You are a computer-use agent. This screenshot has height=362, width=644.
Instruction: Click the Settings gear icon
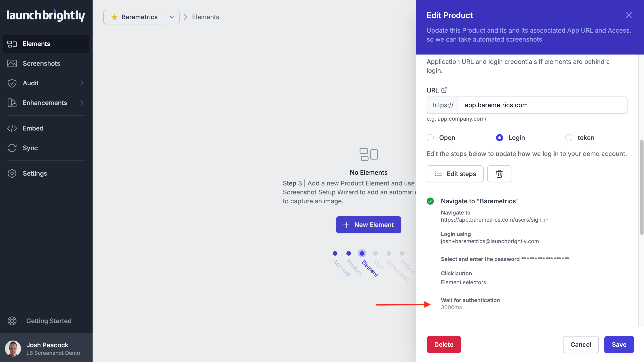coord(12,173)
